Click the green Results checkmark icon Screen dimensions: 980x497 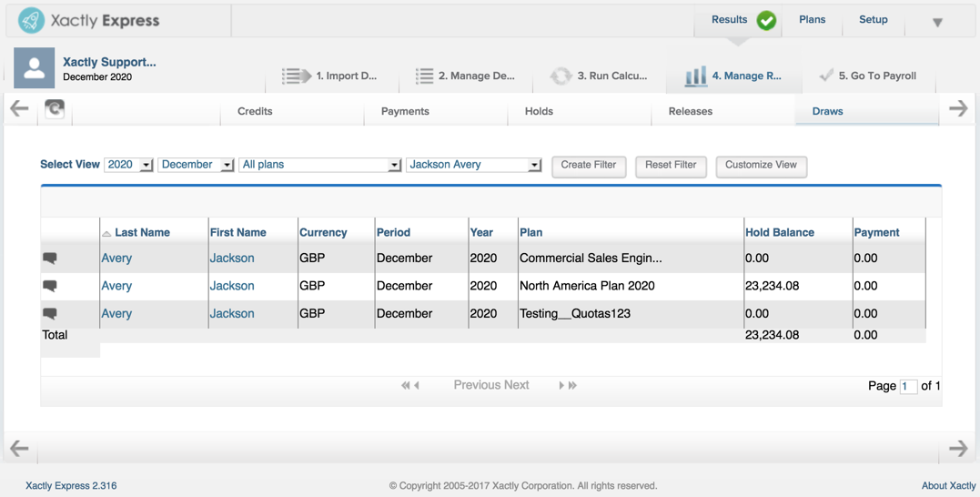(x=766, y=21)
